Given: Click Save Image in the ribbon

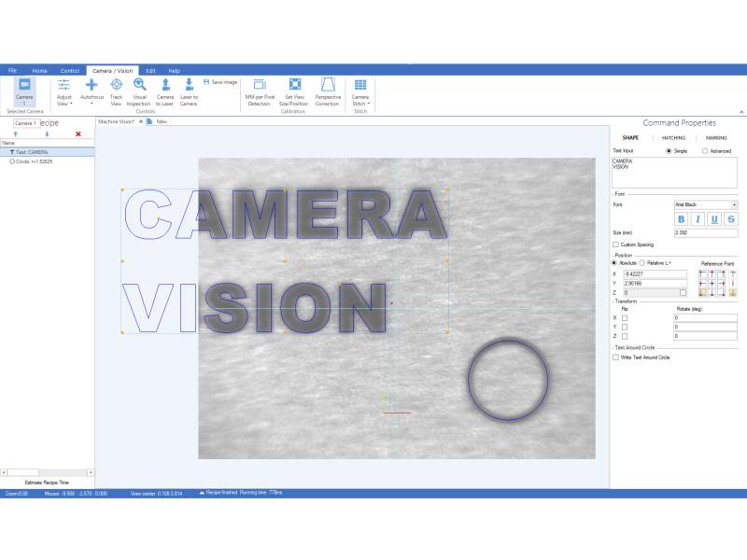Looking at the screenshot, I should coord(220,82).
